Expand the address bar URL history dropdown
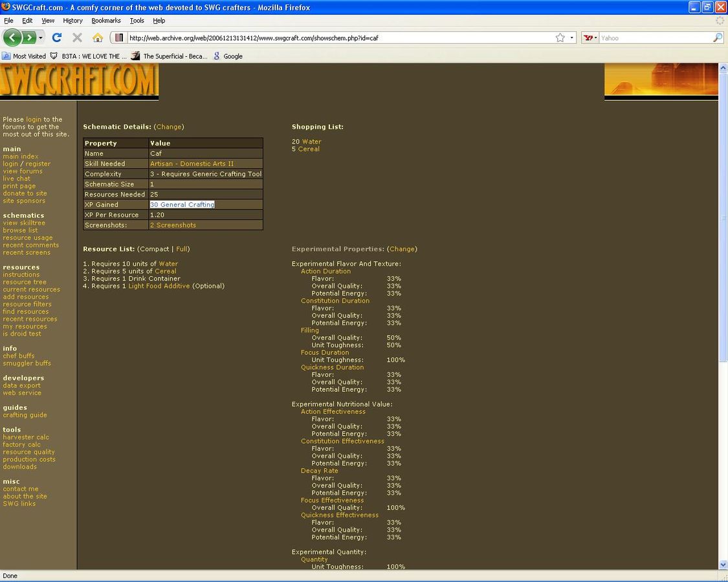 [x=571, y=38]
